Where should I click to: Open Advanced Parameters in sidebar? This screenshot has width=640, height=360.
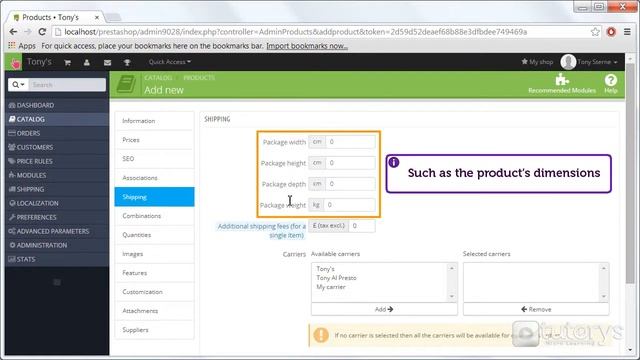57,231
